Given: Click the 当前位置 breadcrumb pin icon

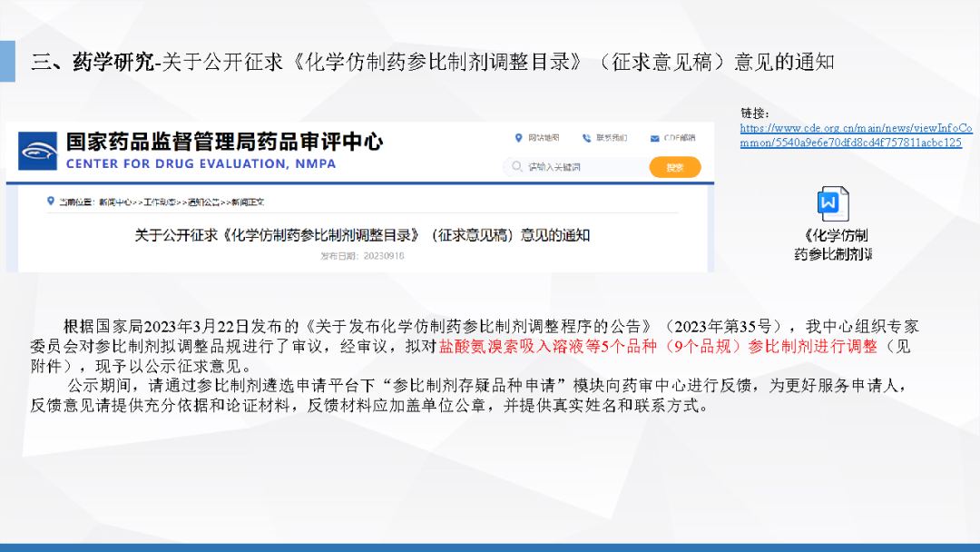Looking at the screenshot, I should click(51, 202).
